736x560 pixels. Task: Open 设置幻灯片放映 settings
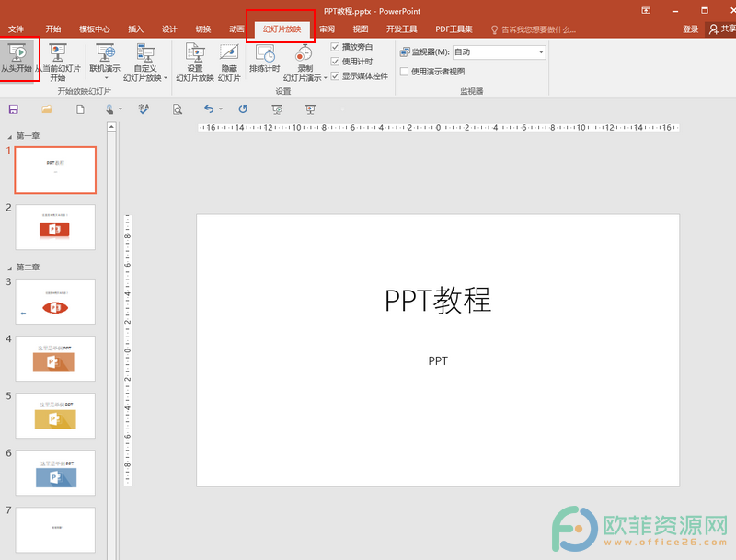[195, 63]
